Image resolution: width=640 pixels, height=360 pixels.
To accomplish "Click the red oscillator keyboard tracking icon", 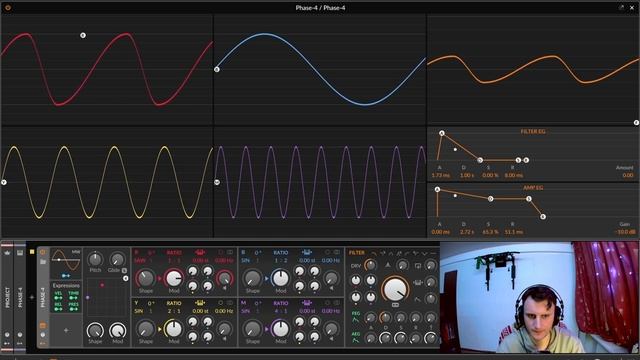I will (x=200, y=252).
